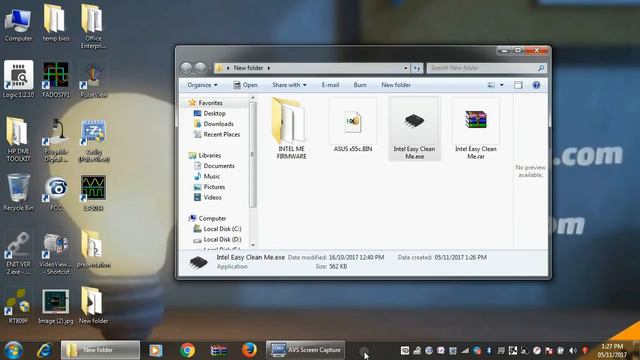Open the Share with dropdown
Screen dimensions: 640x360
tap(289, 85)
